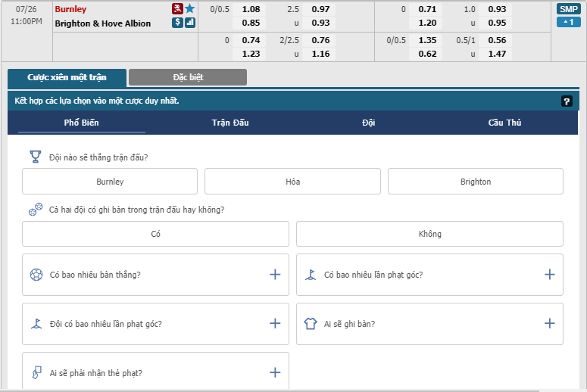Choose 'Hòa' draw outcome button

[292, 182]
